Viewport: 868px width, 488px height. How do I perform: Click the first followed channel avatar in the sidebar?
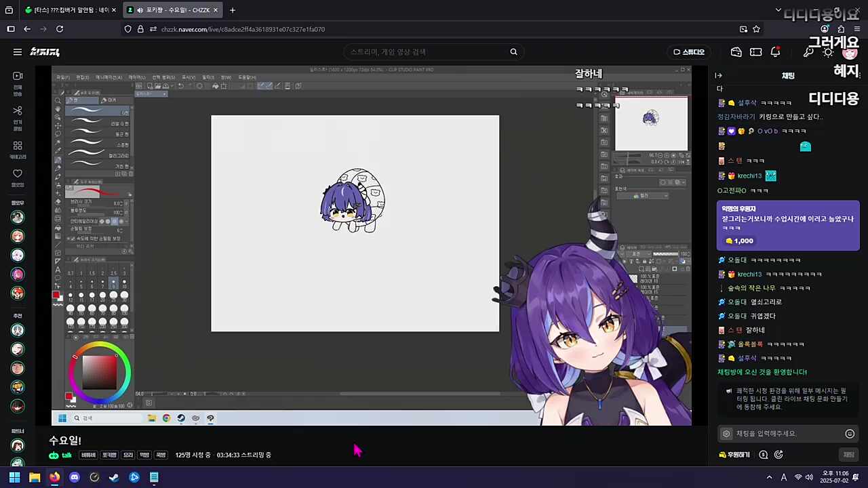click(x=18, y=217)
